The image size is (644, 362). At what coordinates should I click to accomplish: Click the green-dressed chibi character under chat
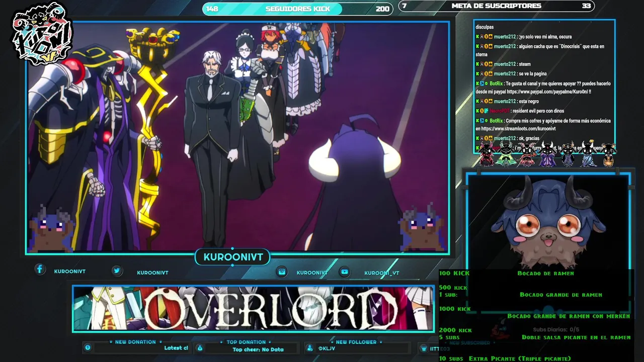pyautogui.click(x=506, y=155)
